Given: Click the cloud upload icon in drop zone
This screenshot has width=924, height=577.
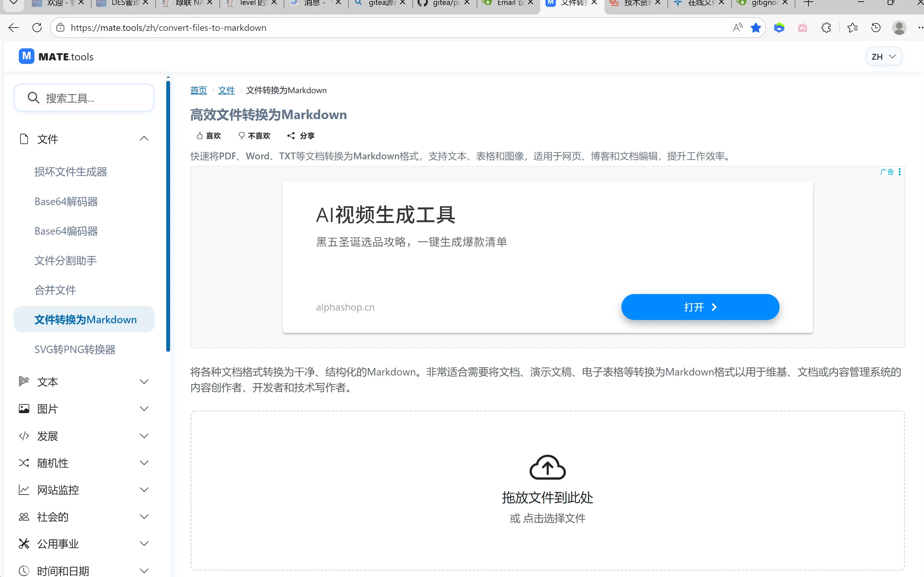Looking at the screenshot, I should tap(547, 467).
